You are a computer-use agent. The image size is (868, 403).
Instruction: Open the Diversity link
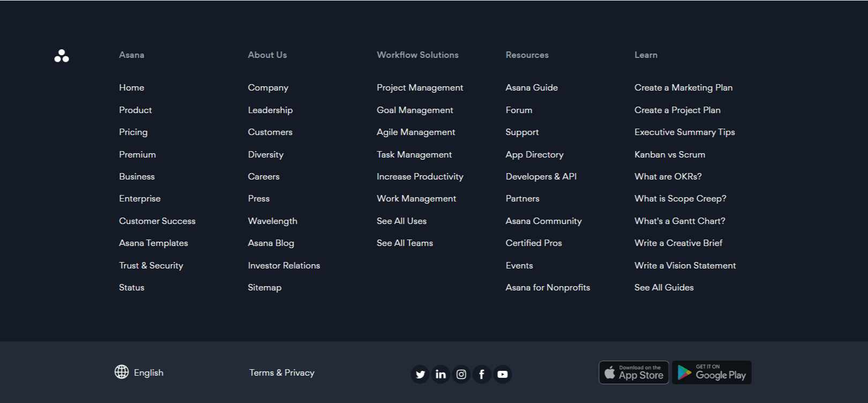[266, 154]
